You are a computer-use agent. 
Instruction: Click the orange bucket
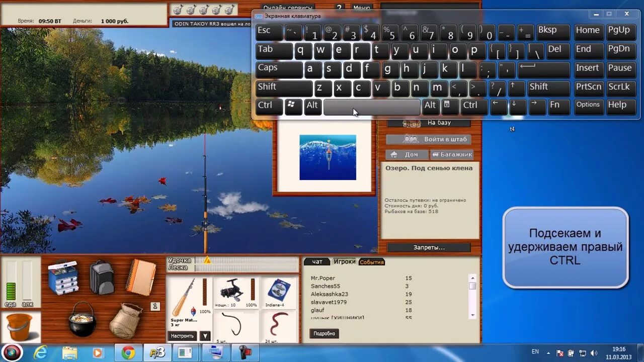20,327
